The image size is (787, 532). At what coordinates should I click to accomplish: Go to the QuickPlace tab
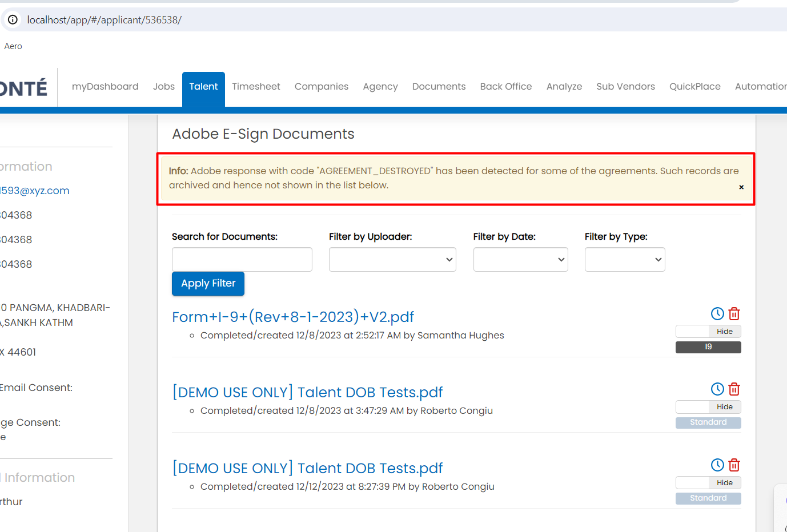(x=695, y=87)
